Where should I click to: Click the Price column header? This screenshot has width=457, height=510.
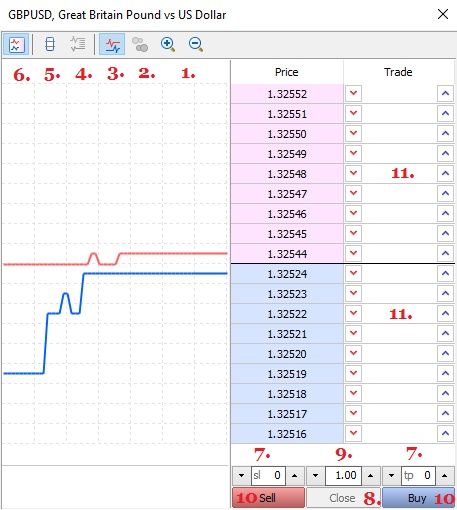coord(287,72)
